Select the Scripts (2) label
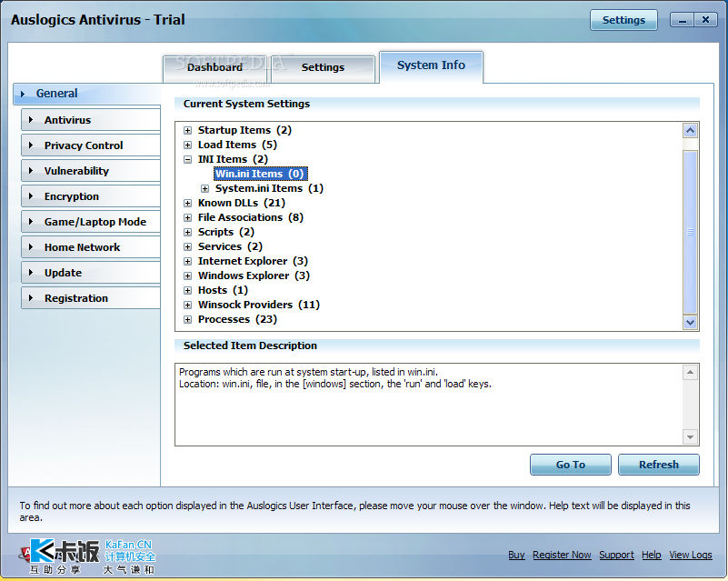This screenshot has width=728, height=581. (x=226, y=232)
